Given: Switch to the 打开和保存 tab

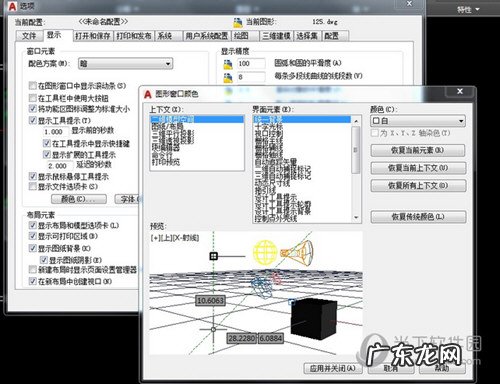Looking at the screenshot, I should (x=93, y=36).
